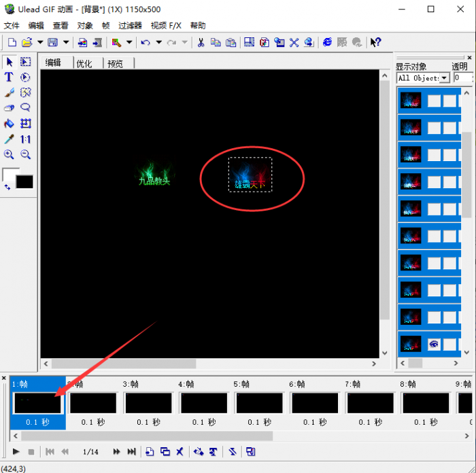This screenshot has width=476, height=473.
Task: Click the context help pointer icon
Action: tap(375, 42)
